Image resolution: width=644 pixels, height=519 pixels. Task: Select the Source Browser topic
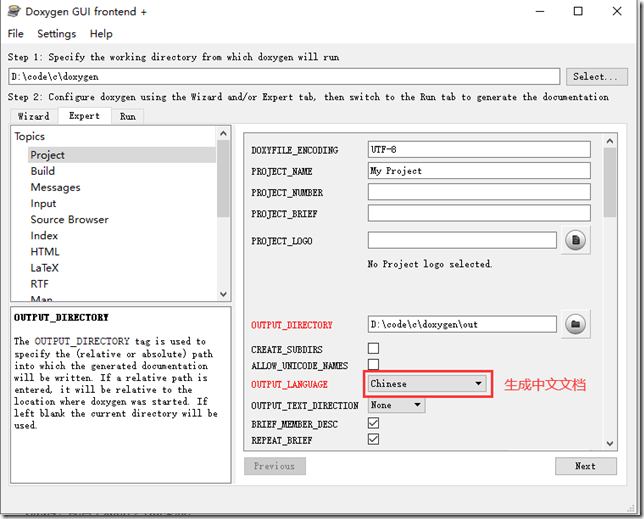tap(69, 219)
